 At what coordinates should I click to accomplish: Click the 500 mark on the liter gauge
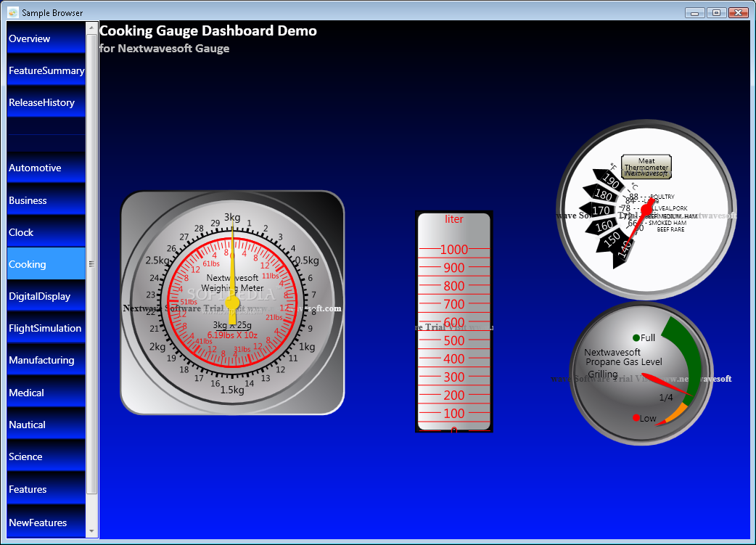tap(453, 340)
